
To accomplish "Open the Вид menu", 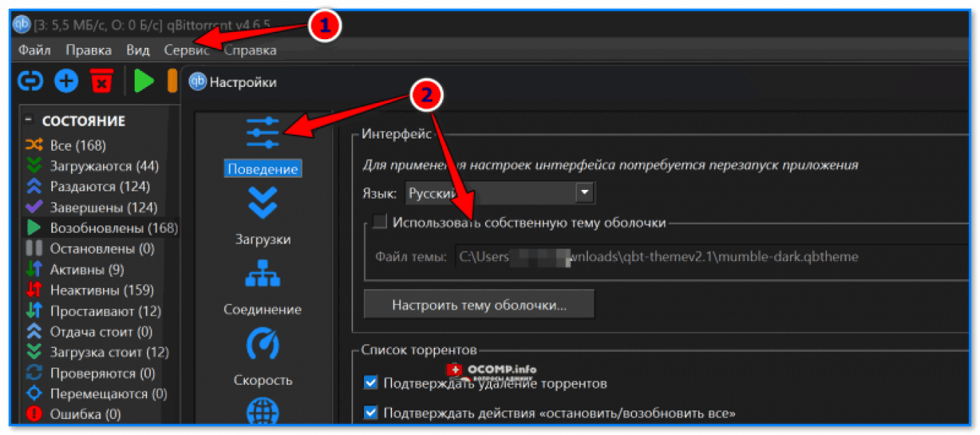I will [x=137, y=50].
